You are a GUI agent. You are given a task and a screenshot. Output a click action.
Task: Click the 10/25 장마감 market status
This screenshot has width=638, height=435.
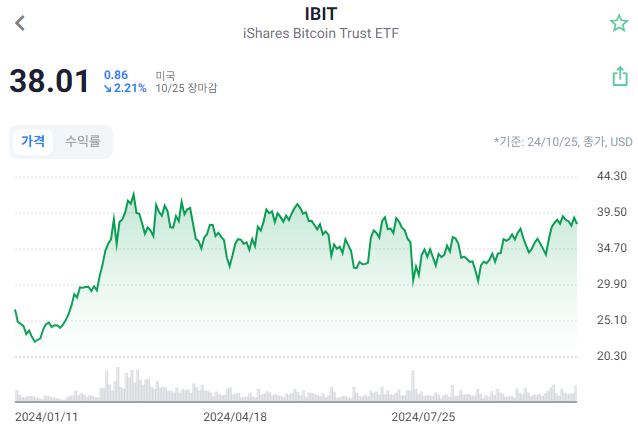click(x=186, y=89)
